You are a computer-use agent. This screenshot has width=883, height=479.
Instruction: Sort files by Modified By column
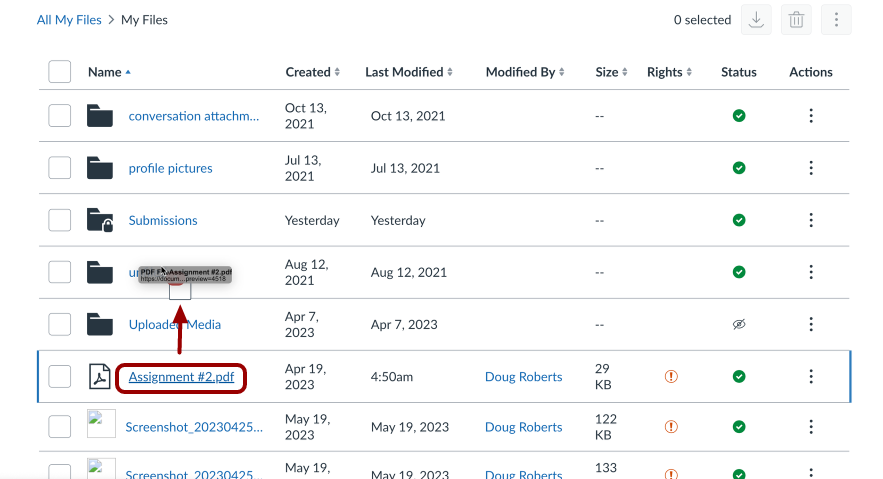(x=525, y=72)
